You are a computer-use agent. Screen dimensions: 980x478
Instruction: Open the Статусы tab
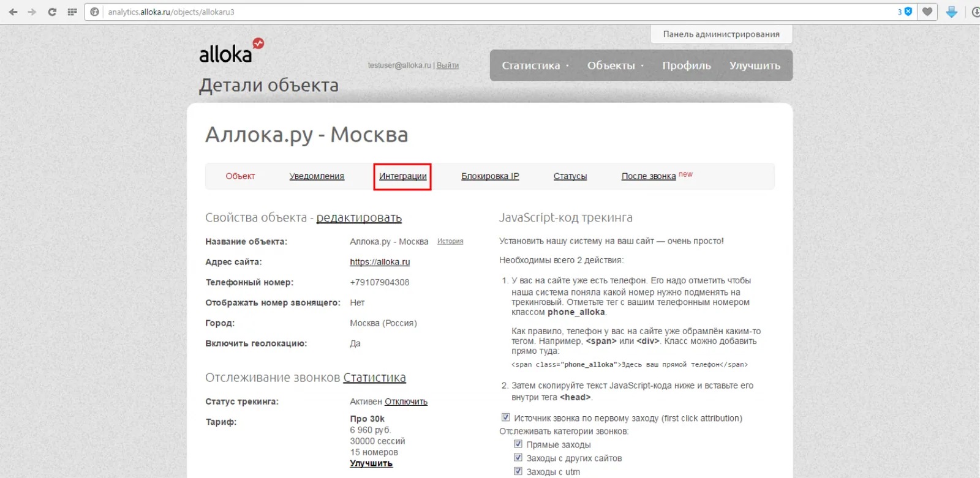coord(570,176)
